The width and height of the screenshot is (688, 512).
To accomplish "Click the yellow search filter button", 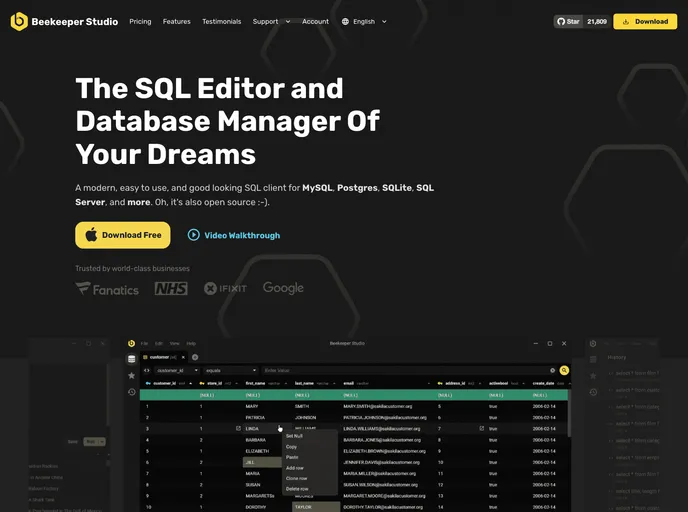I will 564,370.
